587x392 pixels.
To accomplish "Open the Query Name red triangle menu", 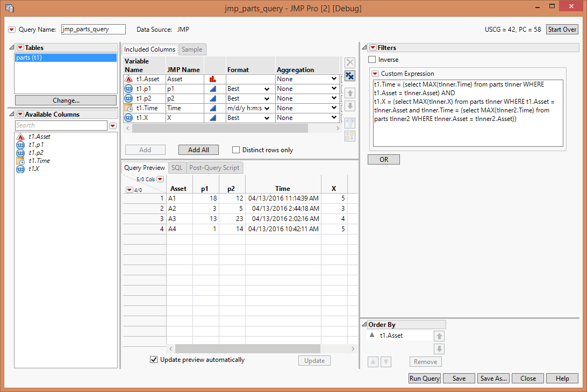I will coord(11,30).
